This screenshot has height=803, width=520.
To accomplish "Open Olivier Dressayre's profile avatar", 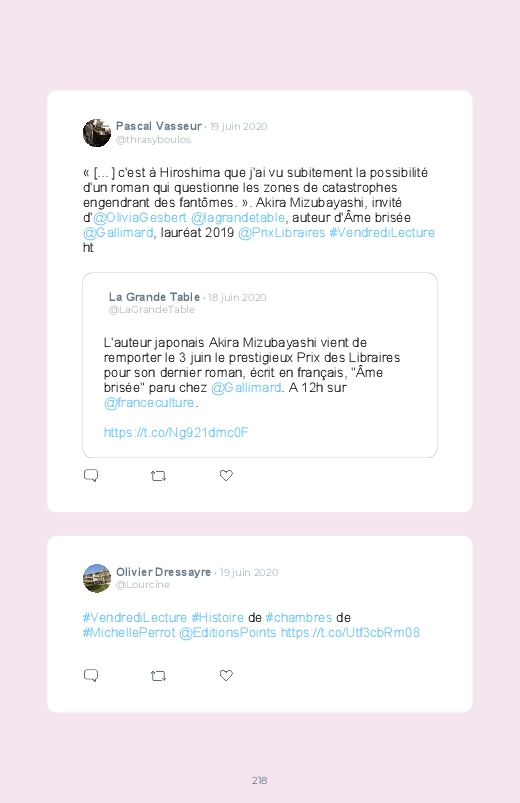I will (97, 578).
